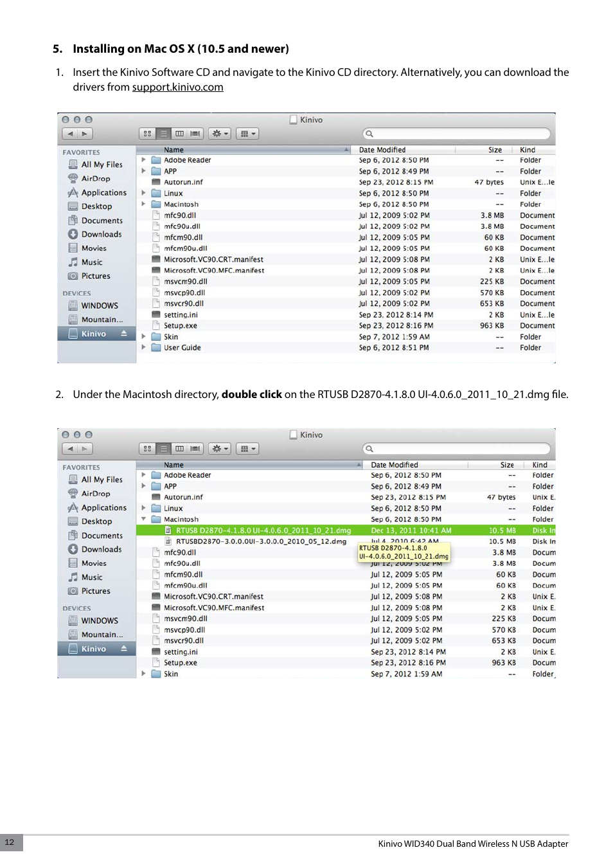
Task: Click Back arrow in upper Finder window
Action: (x=70, y=134)
